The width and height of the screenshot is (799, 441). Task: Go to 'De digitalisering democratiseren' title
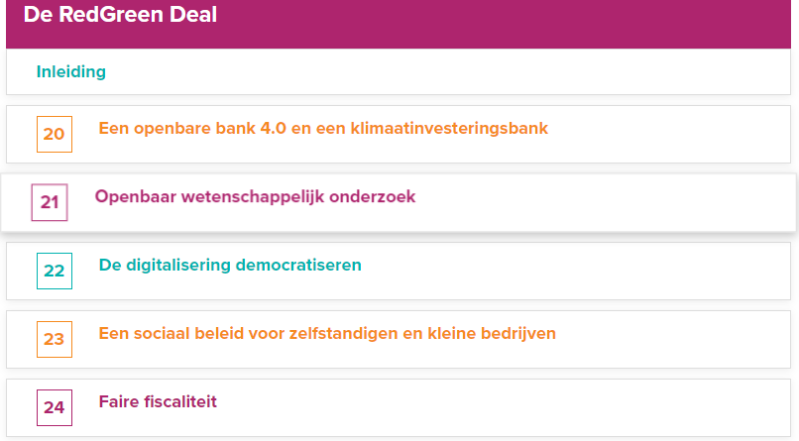(x=230, y=265)
